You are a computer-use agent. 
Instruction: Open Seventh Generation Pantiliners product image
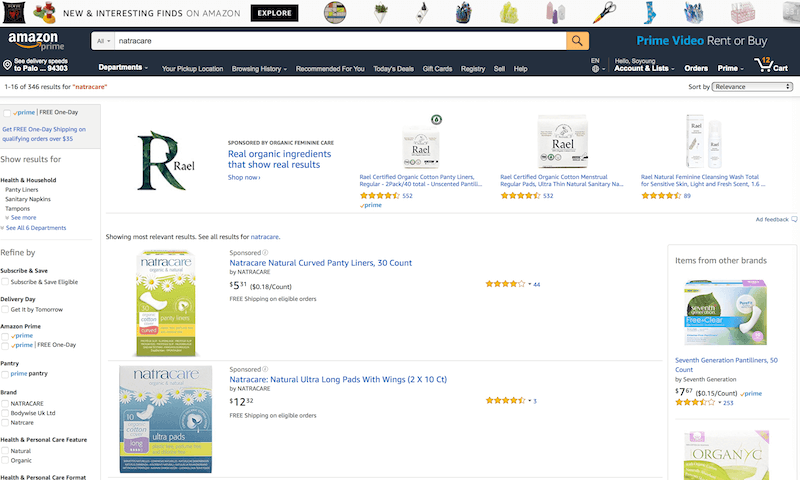(x=726, y=313)
